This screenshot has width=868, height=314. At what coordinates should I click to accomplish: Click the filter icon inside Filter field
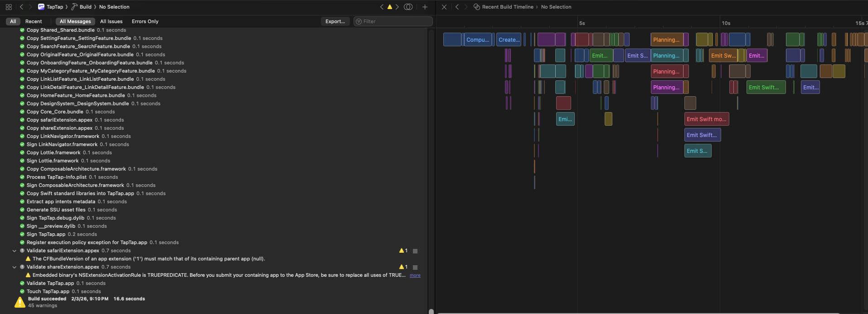359,21
